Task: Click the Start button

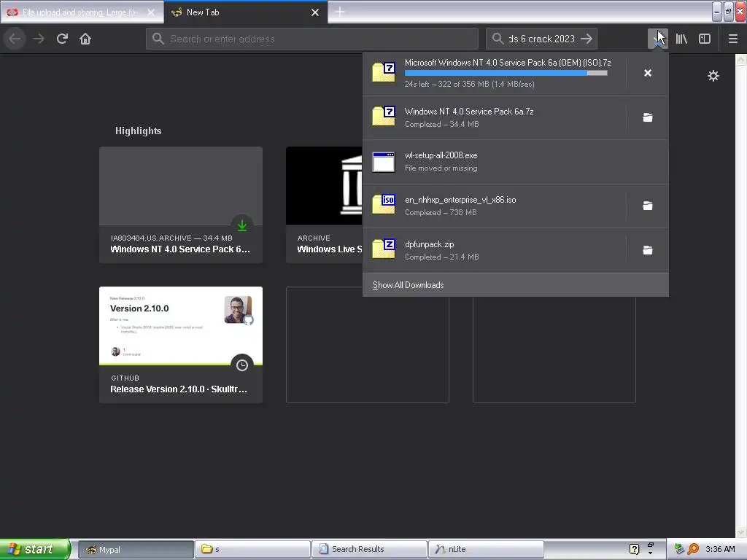Action: coord(35,549)
